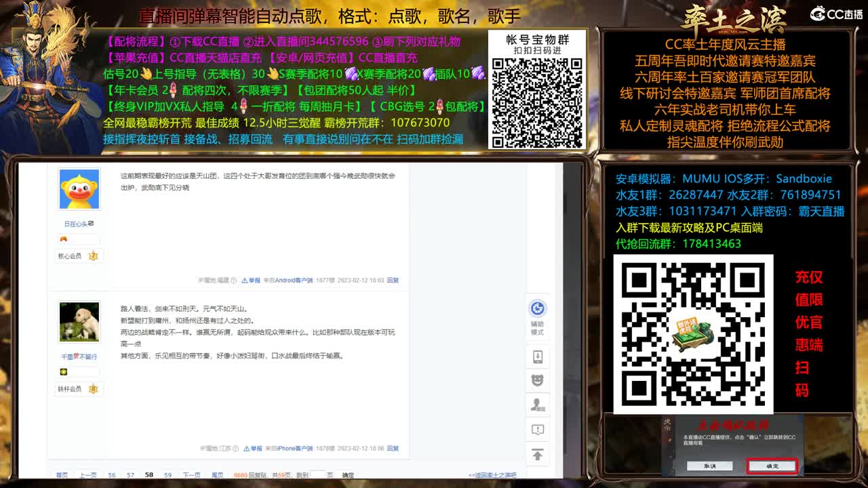Screen dimensions: 868x488
Task: Click the mobile client download icon in sidebar
Action: [538, 356]
